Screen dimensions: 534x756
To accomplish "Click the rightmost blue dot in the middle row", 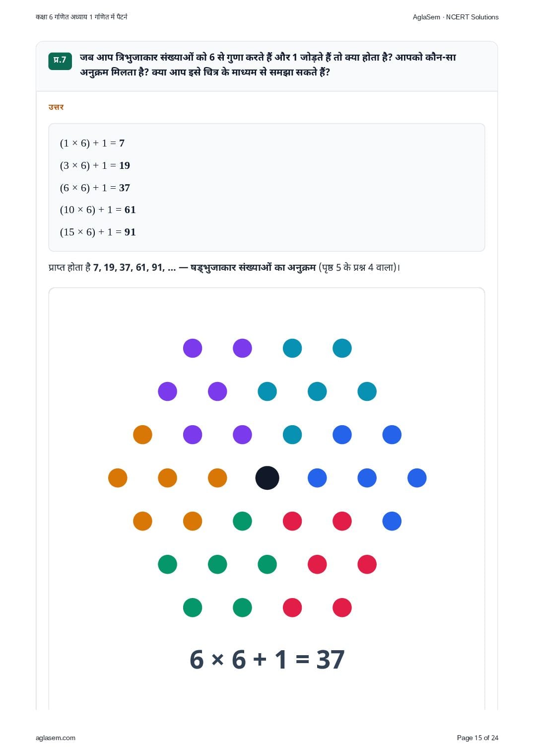I will [417, 478].
